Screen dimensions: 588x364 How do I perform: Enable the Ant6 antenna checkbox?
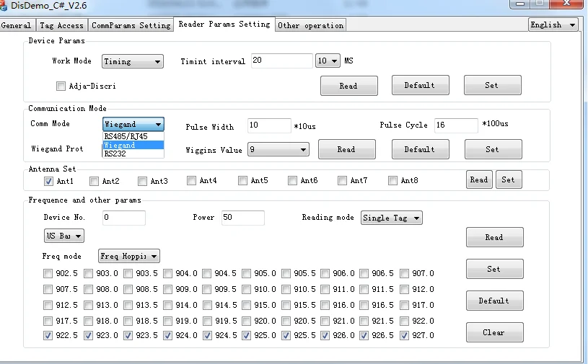(292, 180)
